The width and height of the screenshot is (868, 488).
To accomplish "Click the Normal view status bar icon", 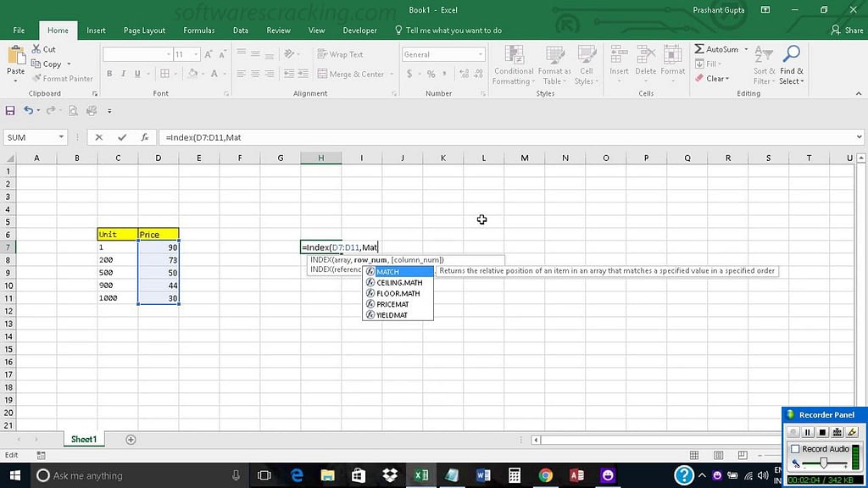I will click(694, 455).
